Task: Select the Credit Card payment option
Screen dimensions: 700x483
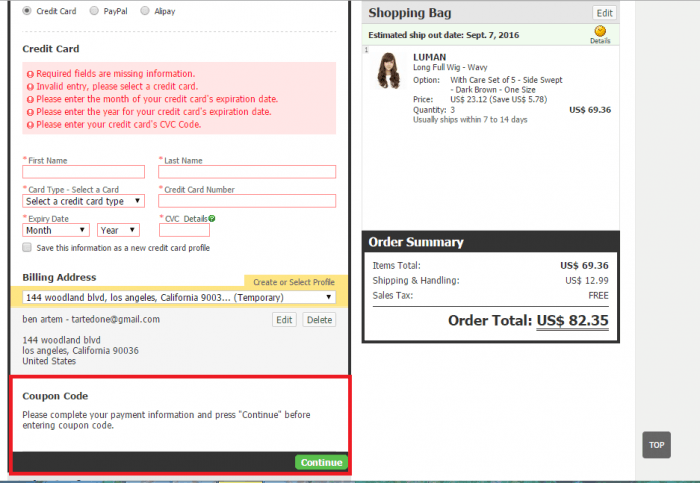Action: click(27, 11)
